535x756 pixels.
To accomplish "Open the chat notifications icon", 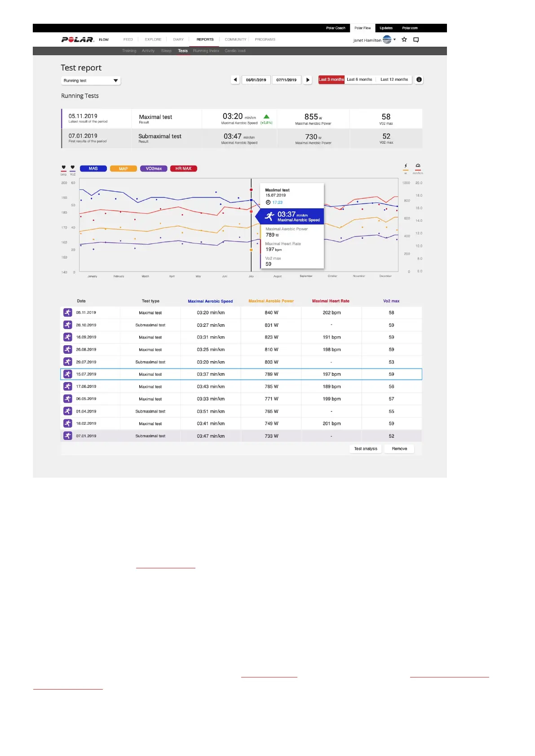I will tap(416, 40).
